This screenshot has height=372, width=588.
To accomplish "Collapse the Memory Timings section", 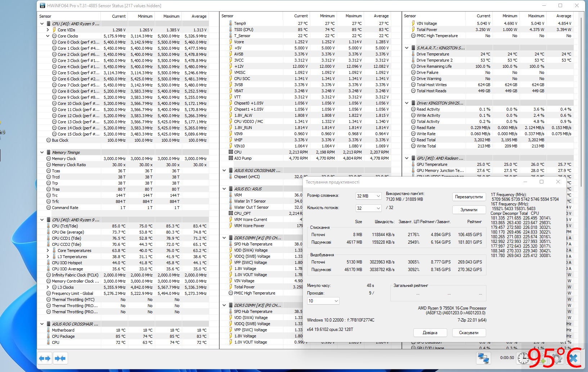I will tap(42, 152).
